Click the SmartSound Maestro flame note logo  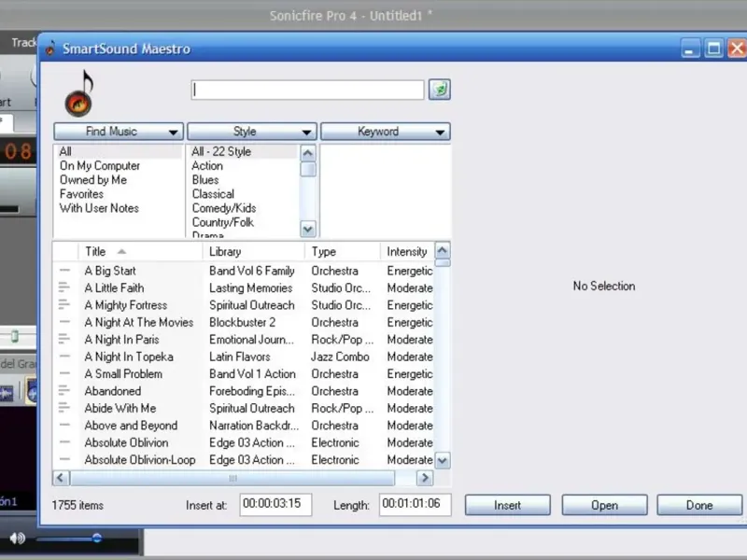(x=79, y=93)
